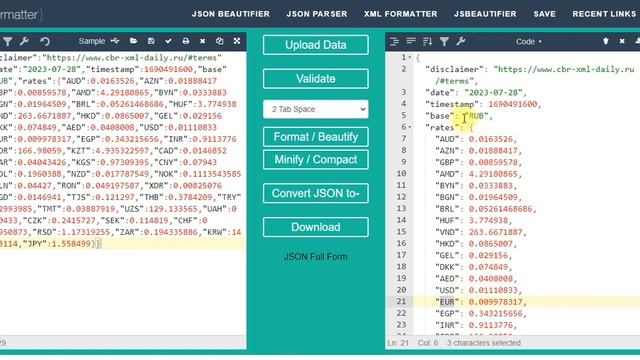Click the format/indent icon in the right editor toolbar
Screen dimensions: 640x360
coord(394,41)
